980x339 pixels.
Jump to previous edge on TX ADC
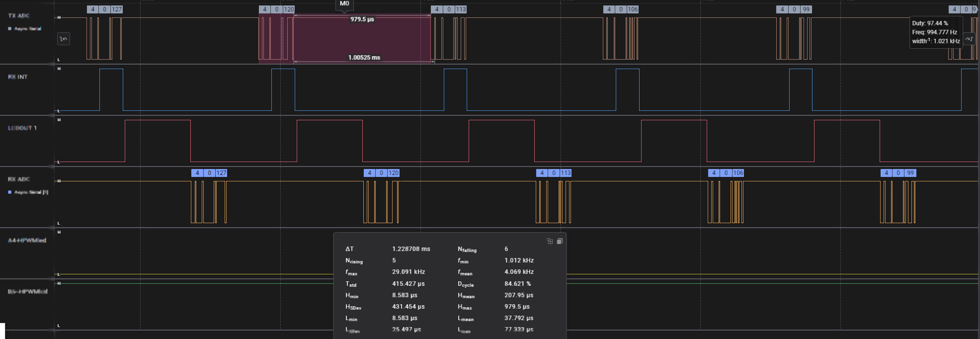[64, 39]
